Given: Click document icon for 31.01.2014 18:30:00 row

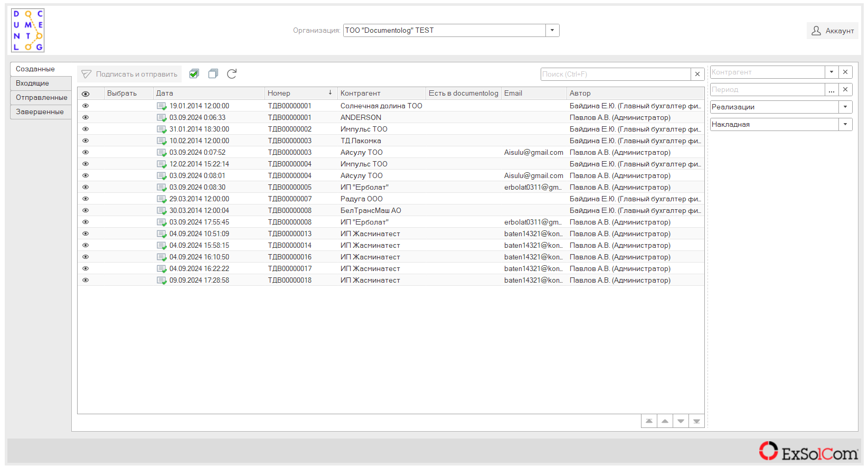Looking at the screenshot, I should 162,129.
